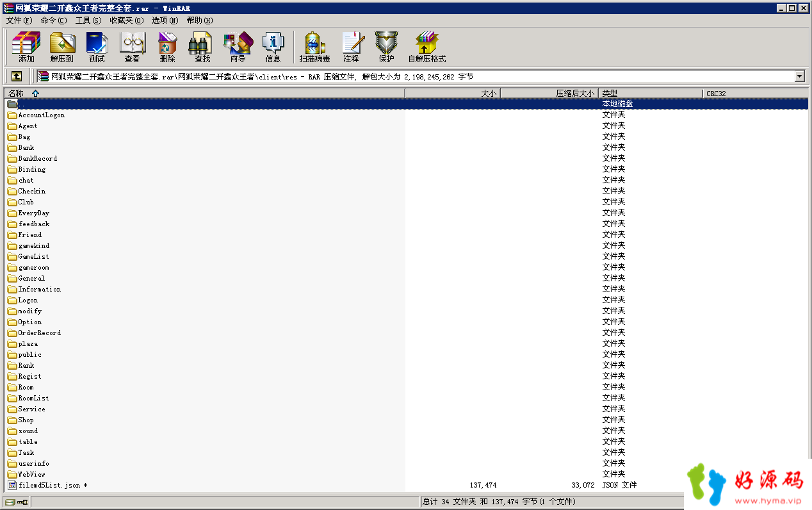Open the File (文件) menu
Screen dimensions: 812x510
[x=19, y=21]
